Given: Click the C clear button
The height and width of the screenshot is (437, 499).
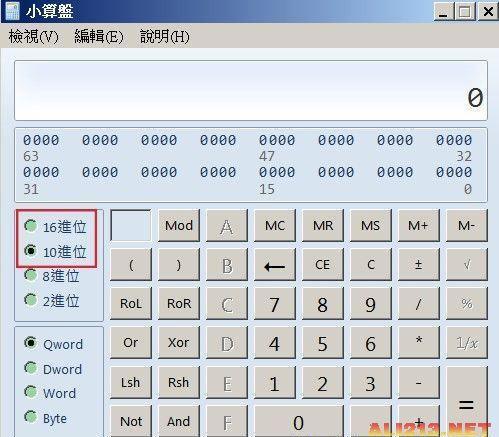Looking at the screenshot, I should pos(371,265).
